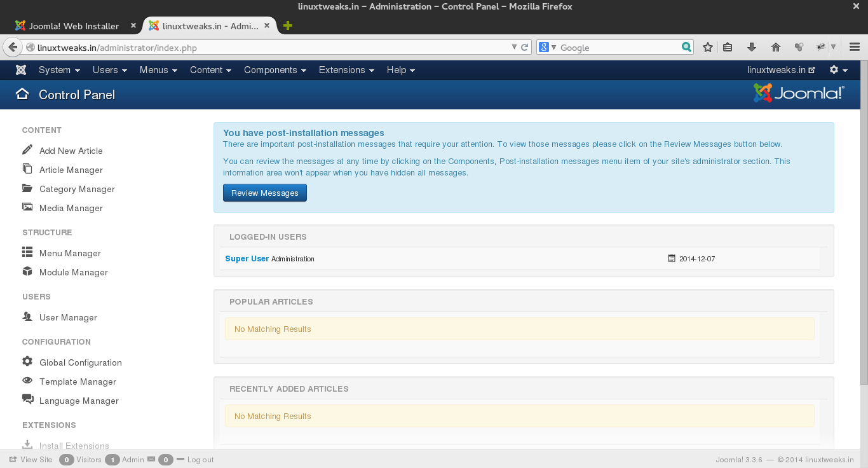Open the Components menu dropdown
The image size is (868, 468).
pyautogui.click(x=275, y=70)
